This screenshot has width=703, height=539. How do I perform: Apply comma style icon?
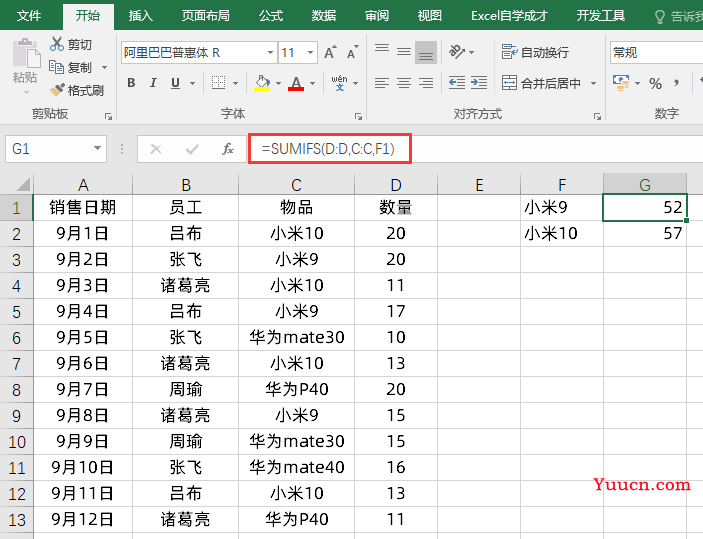point(677,83)
